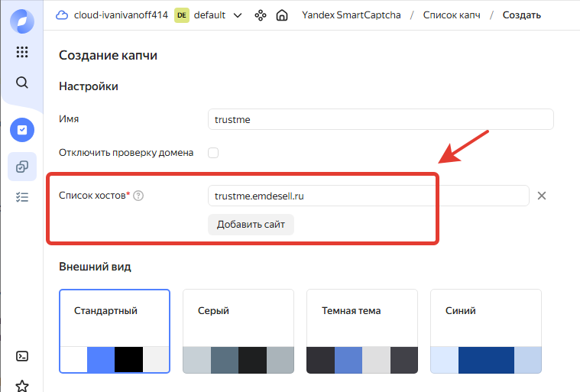Click the captcha name input field
This screenshot has height=392, width=580.
(380, 120)
